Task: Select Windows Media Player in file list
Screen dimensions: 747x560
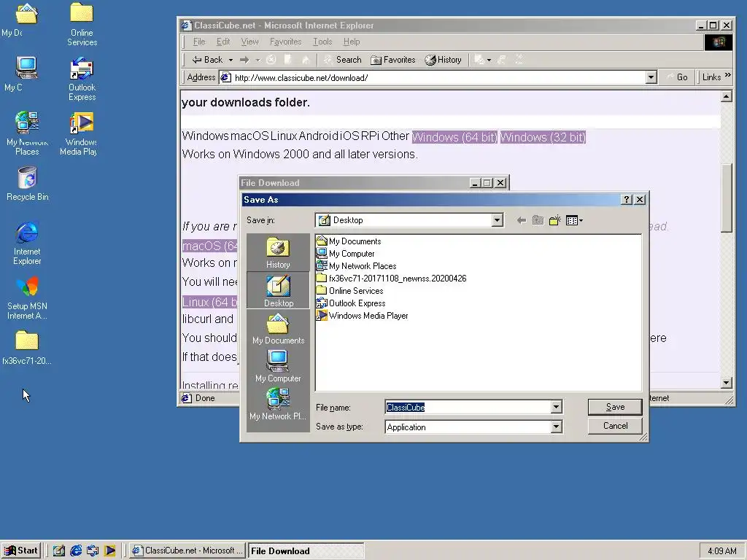Action: coord(362,315)
